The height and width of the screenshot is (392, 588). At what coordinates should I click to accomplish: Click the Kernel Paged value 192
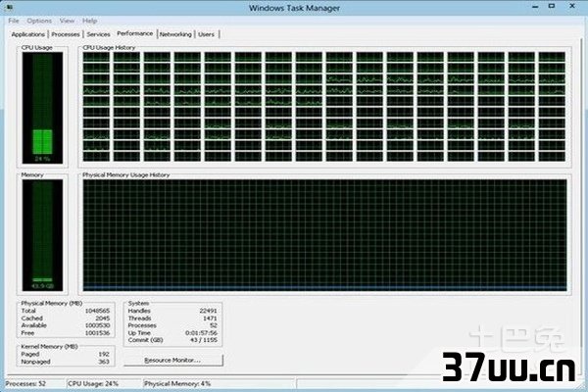click(104, 354)
